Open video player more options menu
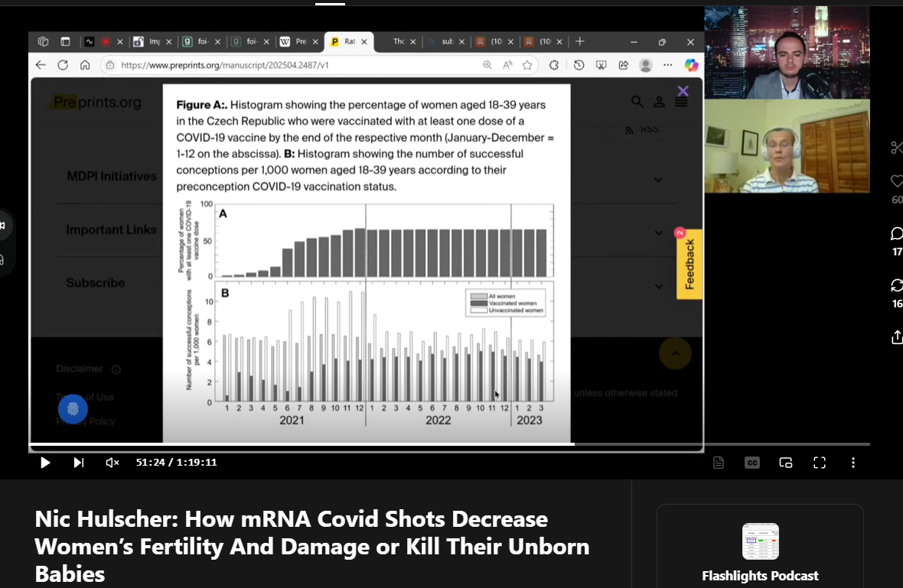 853,463
